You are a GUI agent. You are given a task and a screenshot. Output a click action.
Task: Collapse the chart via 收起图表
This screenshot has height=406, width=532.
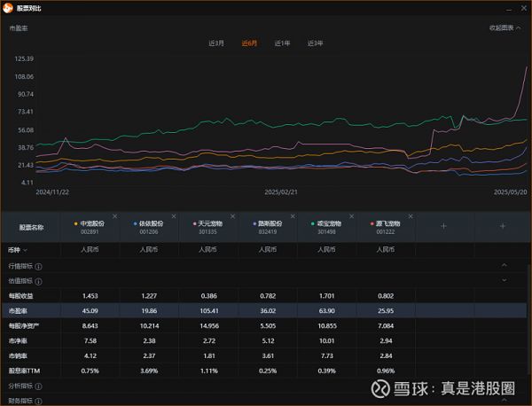[x=505, y=28]
